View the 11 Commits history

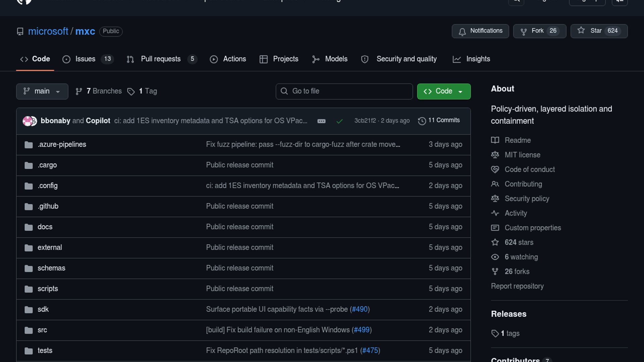(x=439, y=120)
